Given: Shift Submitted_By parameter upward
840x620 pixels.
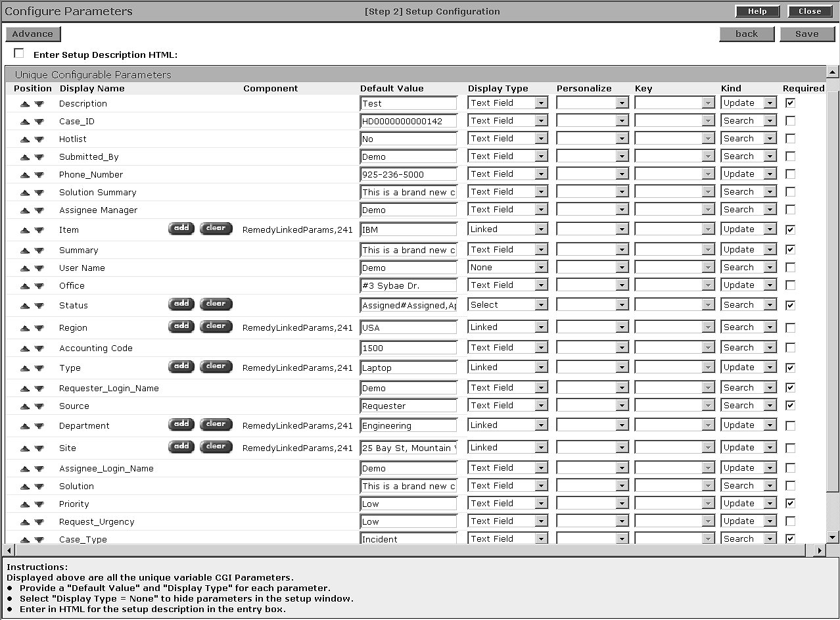Looking at the screenshot, I should [x=25, y=157].
